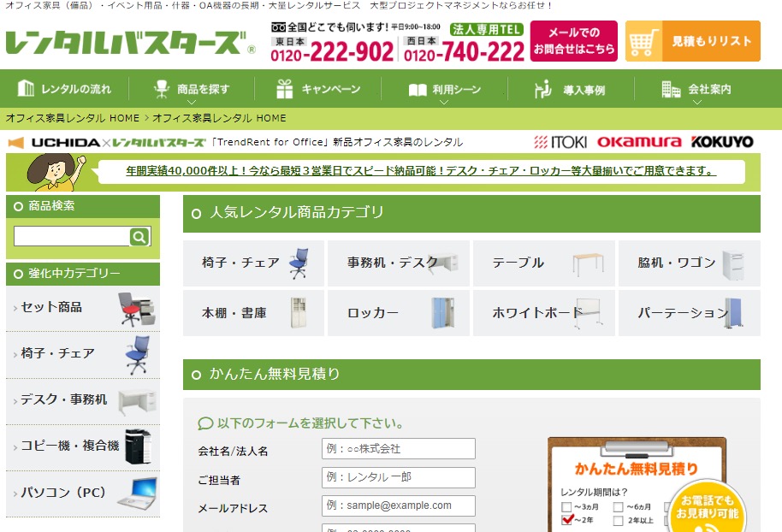Select ホワイトボード category tile
The width and height of the screenshot is (782, 532).
[x=543, y=313]
